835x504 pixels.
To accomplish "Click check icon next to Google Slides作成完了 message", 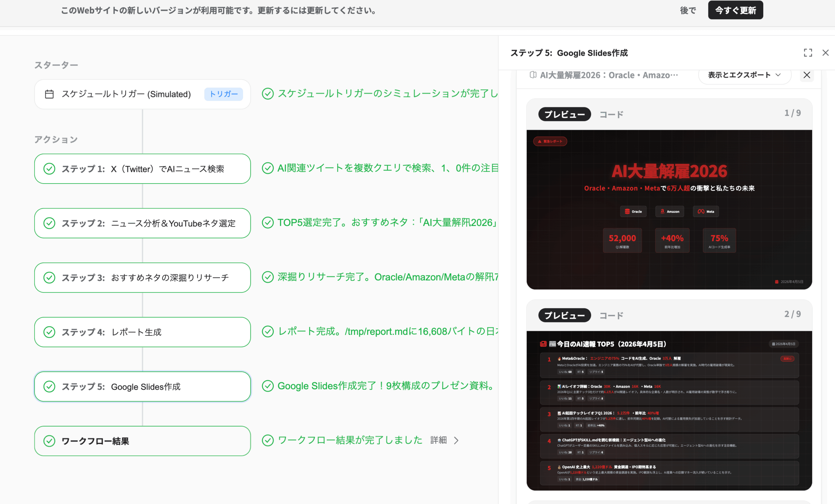I will coord(268,386).
